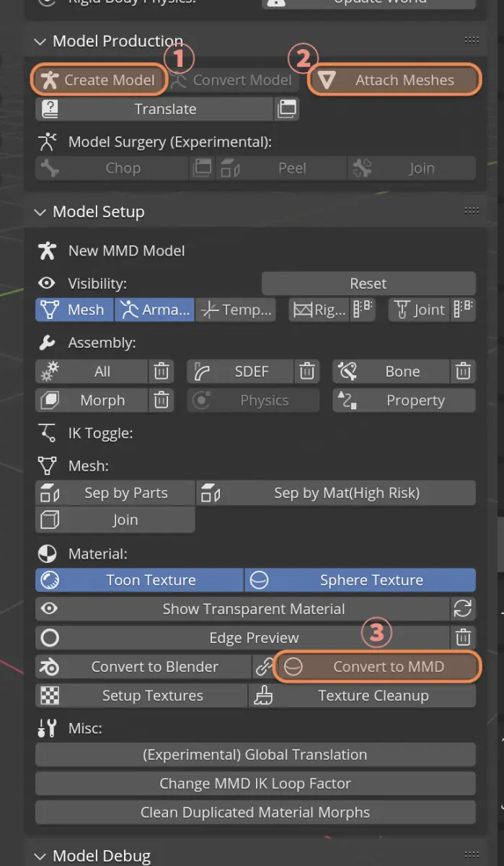Click trash icon next to Edge Preview
This screenshot has height=866, width=504.
pyautogui.click(x=463, y=638)
